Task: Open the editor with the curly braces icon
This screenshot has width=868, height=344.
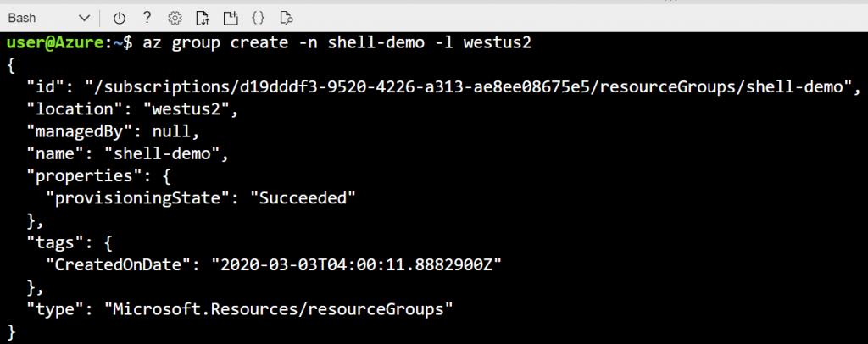Action: point(258,19)
